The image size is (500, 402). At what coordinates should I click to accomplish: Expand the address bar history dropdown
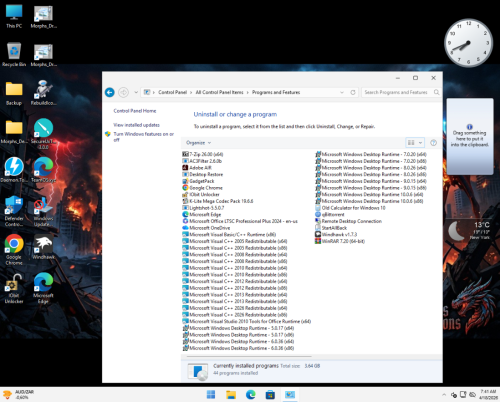pos(342,92)
